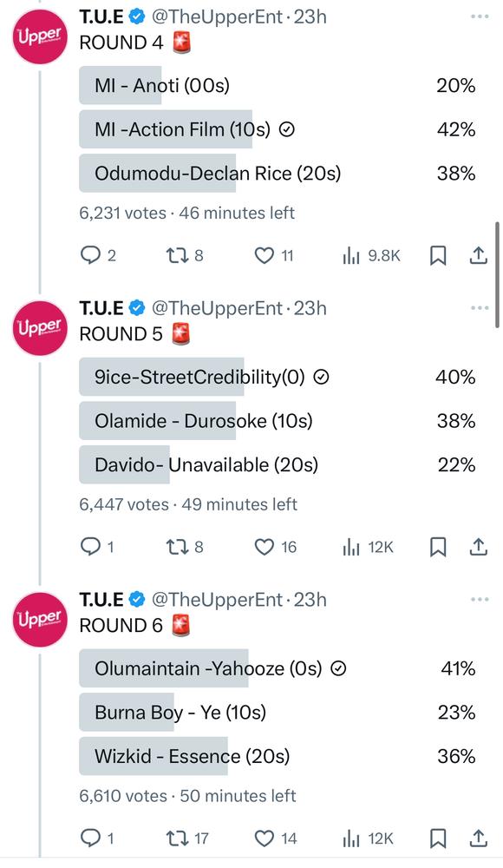Select the MI - Anoti (00s) poll option
The height and width of the screenshot is (868, 503).
[278, 85]
